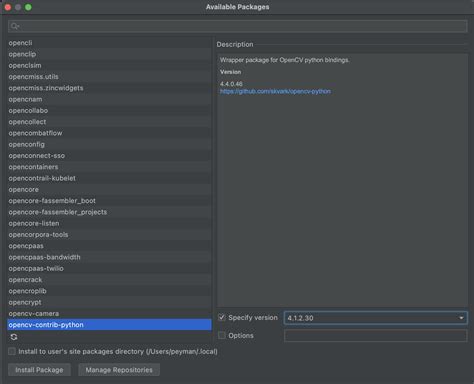Select opencpaas-bandwidth package
Screen dimensions: 474x384
[109, 257]
